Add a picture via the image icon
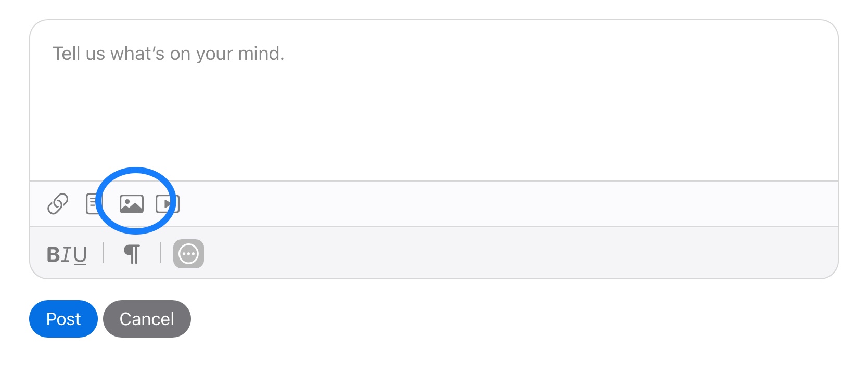 (132, 204)
